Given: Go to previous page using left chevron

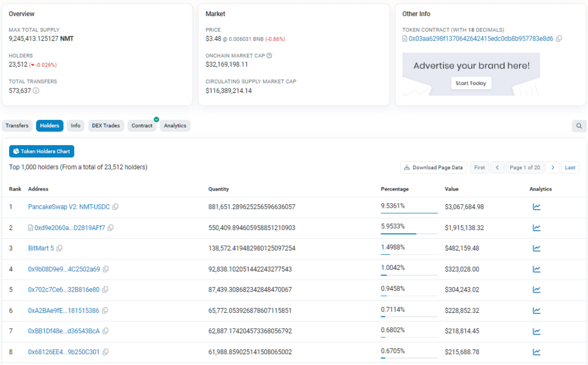Looking at the screenshot, I should pos(497,168).
